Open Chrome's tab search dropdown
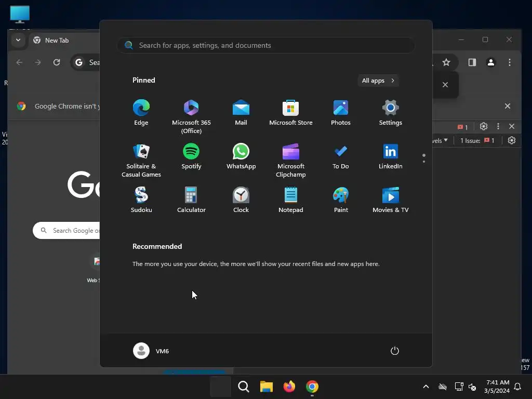Screen dimensions: 532x399 [x=18, y=40]
